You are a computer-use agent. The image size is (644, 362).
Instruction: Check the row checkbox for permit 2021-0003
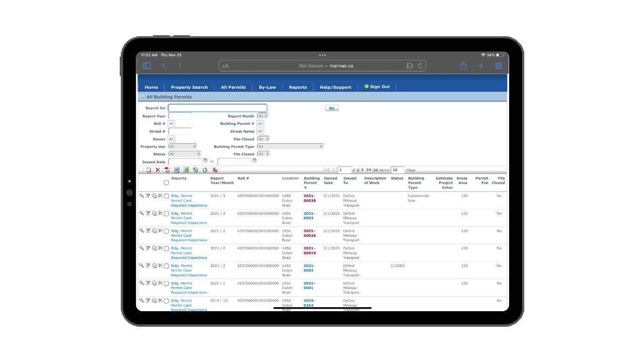pyautogui.click(x=167, y=214)
